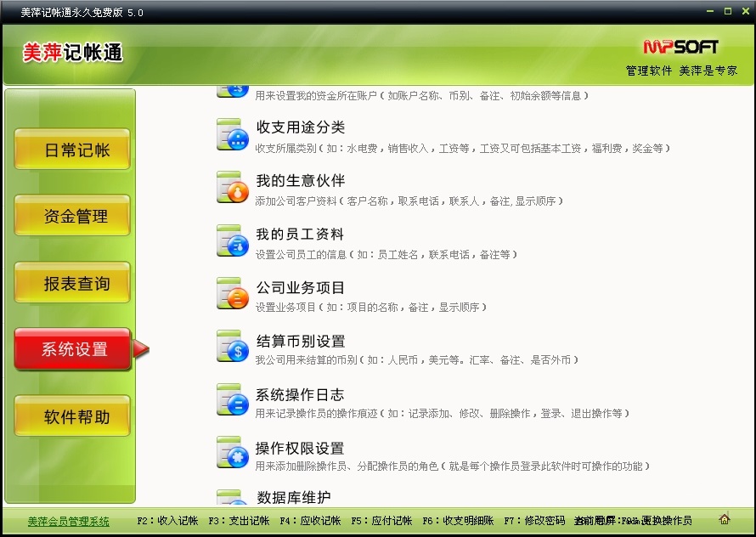756x537 pixels.
Task: Click the slogan 管理软件 美萍是专家
Action: pyautogui.click(x=681, y=71)
